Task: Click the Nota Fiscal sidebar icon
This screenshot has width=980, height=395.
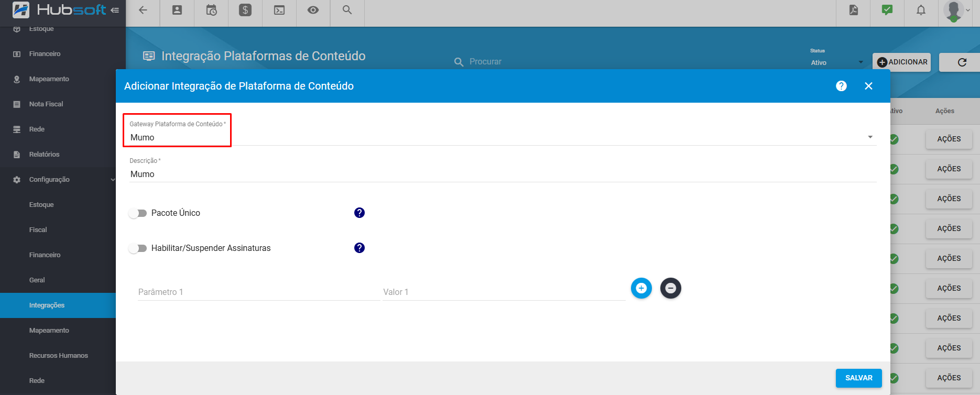Action: point(17,104)
